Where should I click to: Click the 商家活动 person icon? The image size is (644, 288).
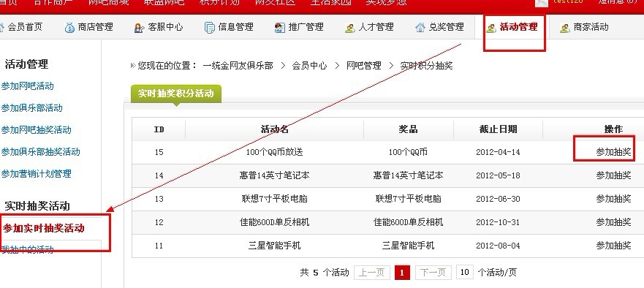[x=565, y=28]
